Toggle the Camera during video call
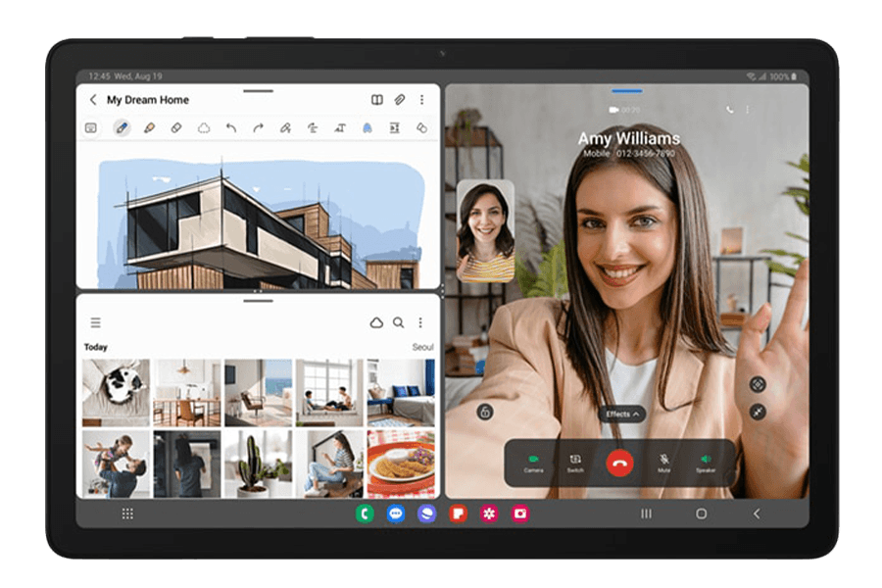 coord(533,462)
